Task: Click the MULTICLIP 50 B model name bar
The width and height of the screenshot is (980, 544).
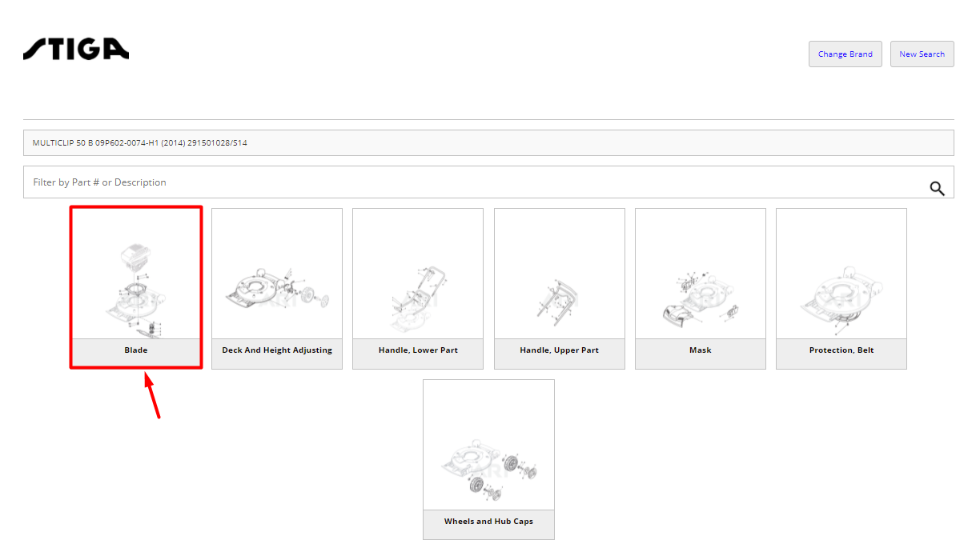Action: pos(488,143)
